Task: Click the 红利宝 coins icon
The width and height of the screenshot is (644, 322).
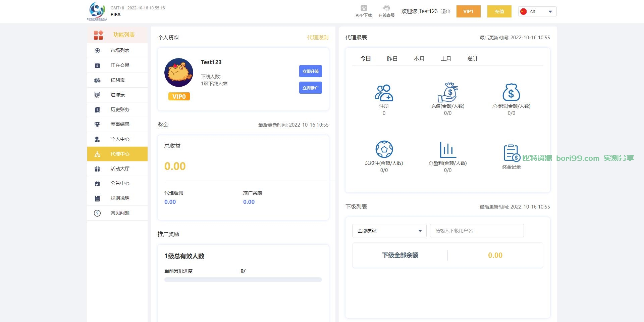Action: (97, 80)
